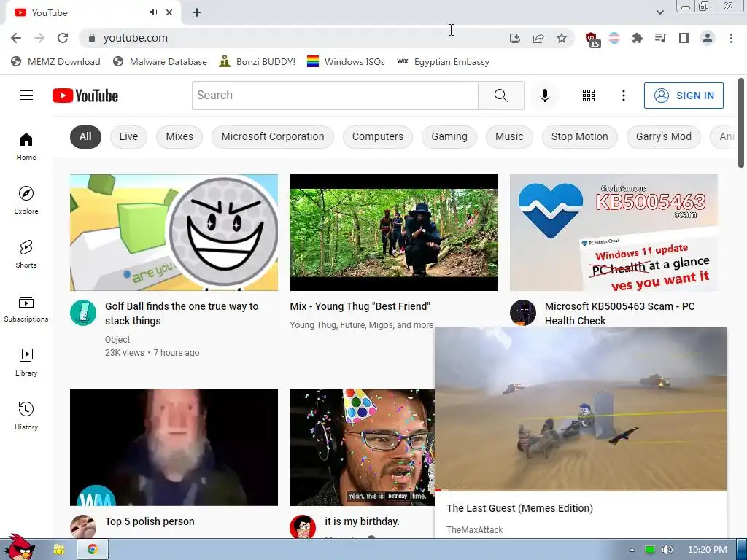Open Golf Ball video channel avatar
This screenshot has height=560, width=747.
point(83,313)
